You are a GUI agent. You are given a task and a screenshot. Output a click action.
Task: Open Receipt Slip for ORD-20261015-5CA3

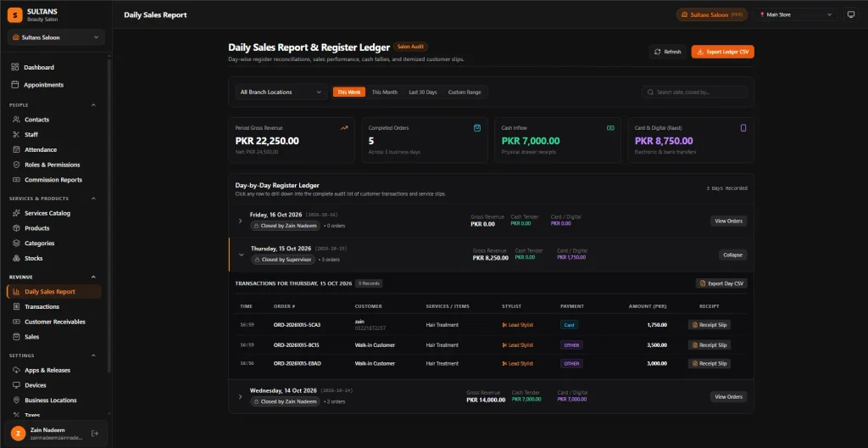(709, 325)
